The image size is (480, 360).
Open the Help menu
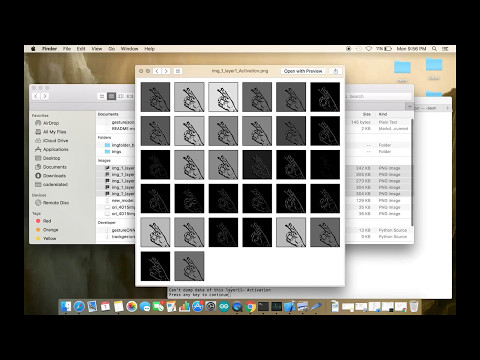click(x=149, y=49)
